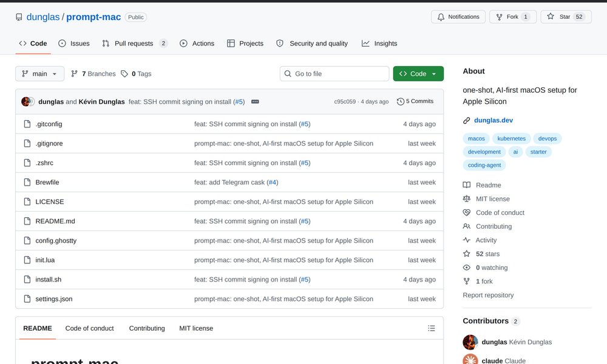
Task: Click the file icon next to settings.json
Action: point(27,298)
